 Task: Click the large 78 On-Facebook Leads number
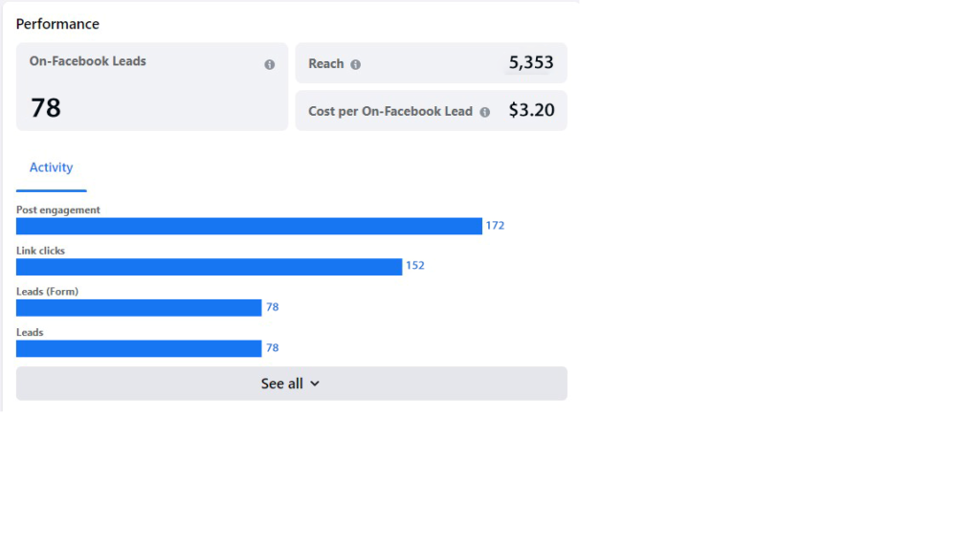[x=46, y=108]
